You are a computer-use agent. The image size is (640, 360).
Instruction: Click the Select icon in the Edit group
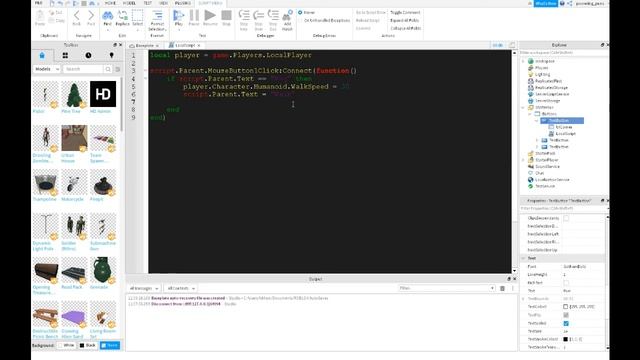pos(138,16)
